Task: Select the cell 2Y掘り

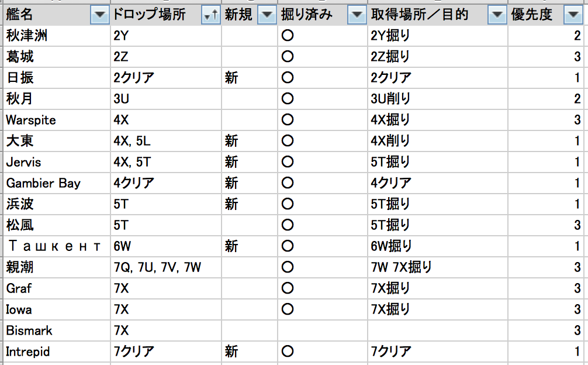Action: 438,36
